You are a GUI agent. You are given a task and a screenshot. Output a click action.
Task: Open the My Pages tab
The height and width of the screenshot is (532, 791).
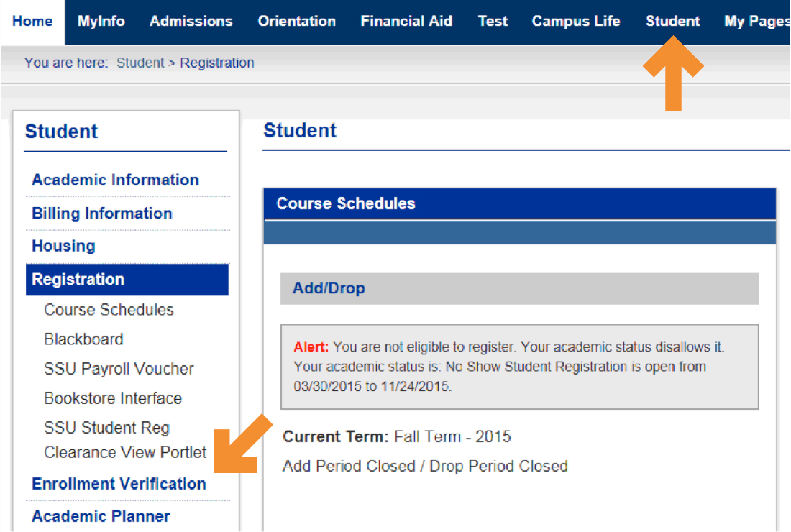coord(756,22)
